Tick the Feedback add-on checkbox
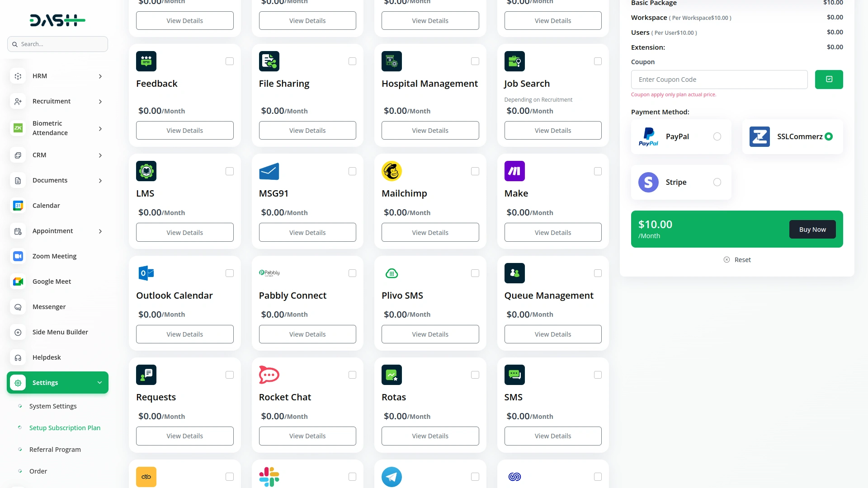Viewport: 868px width, 488px height. [x=230, y=61]
